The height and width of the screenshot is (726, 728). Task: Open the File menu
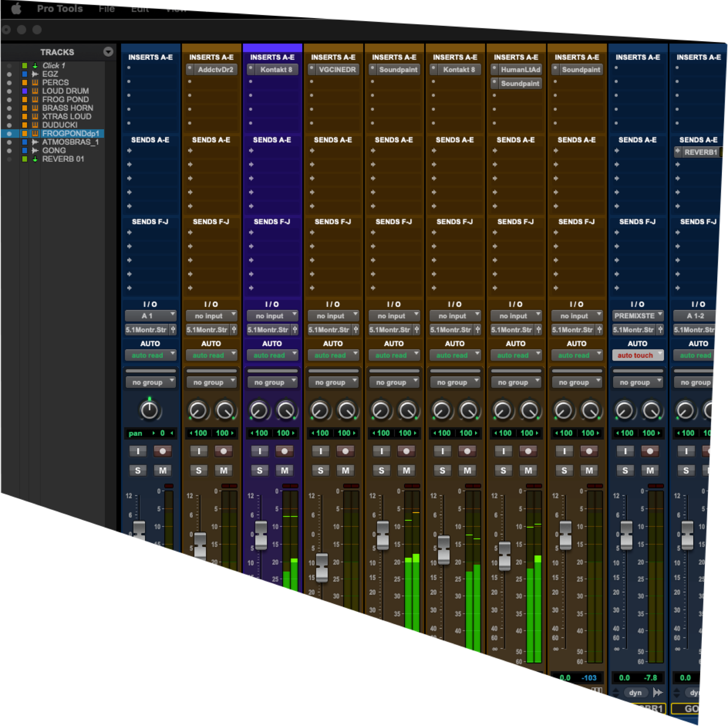pos(106,9)
